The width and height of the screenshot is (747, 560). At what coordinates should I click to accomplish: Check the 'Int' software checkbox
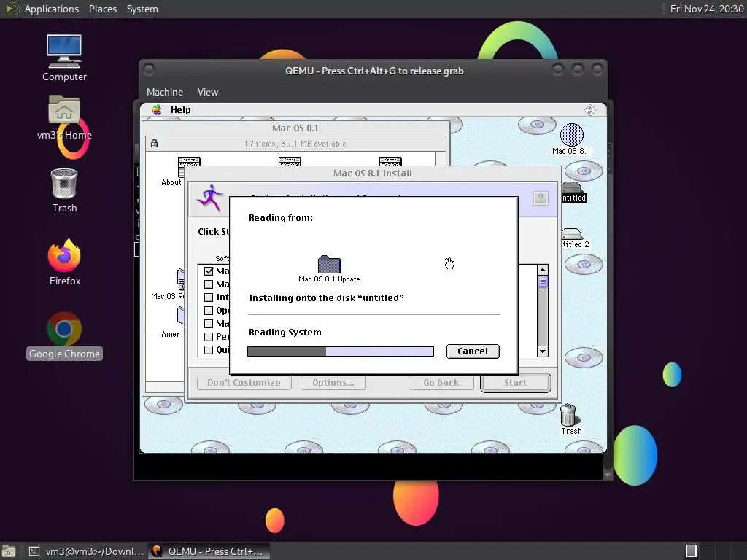point(209,297)
